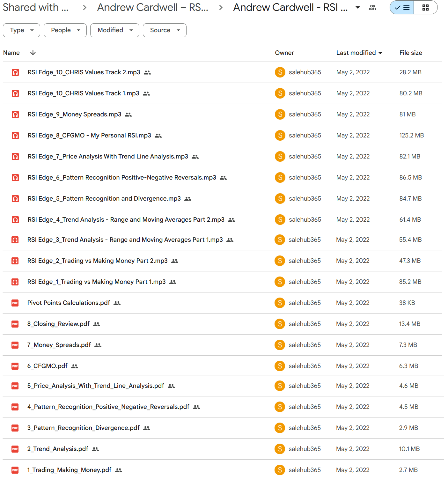Screen dimensions: 448x480
Task: Click PDF icon of Pivot Points Calculations.pdf
Action: (15, 303)
